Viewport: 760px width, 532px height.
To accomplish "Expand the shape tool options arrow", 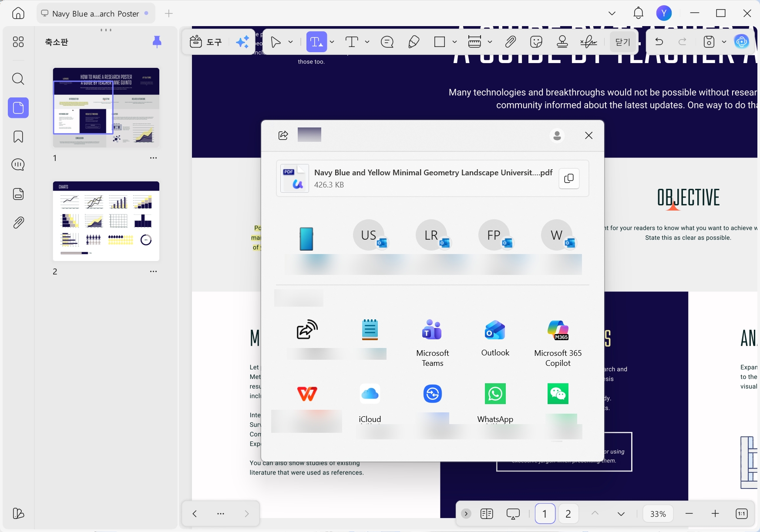I will coord(455,42).
